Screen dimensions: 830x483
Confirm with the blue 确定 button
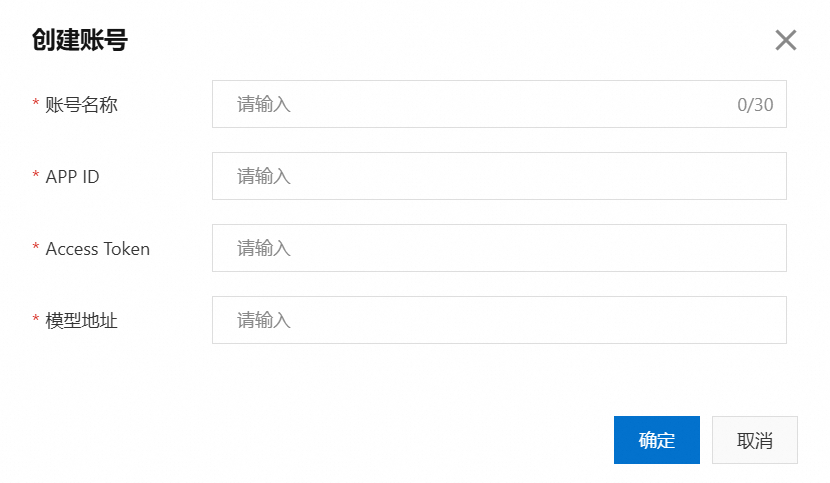tap(656, 440)
